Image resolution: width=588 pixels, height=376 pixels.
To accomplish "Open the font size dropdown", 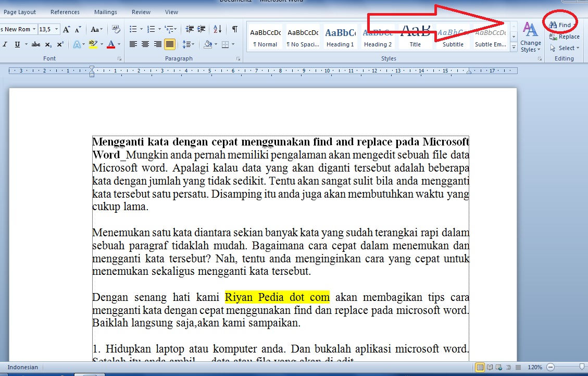I will tap(56, 29).
